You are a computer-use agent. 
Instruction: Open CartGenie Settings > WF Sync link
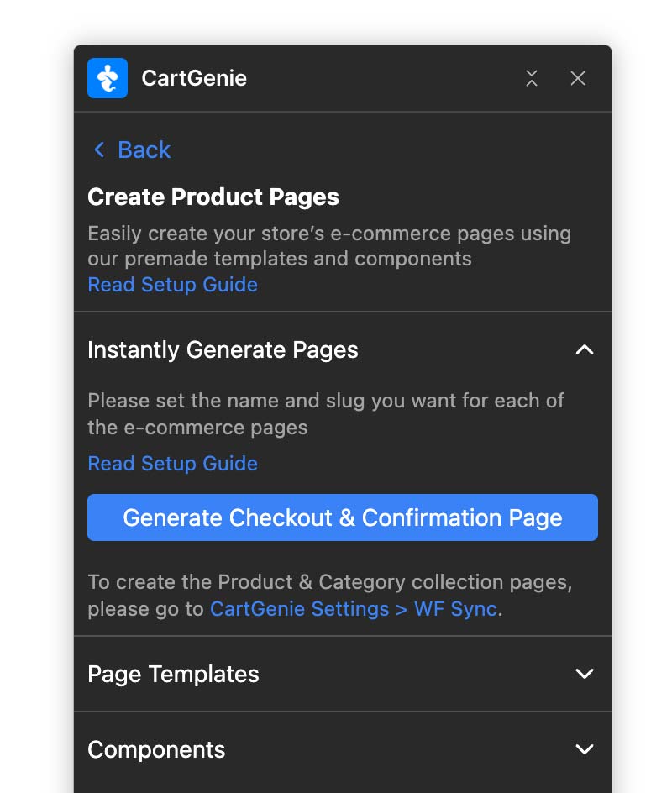pos(354,609)
